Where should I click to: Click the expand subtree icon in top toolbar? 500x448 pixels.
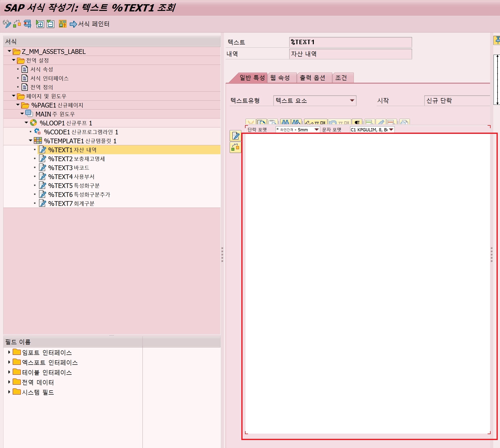[x=40, y=24]
